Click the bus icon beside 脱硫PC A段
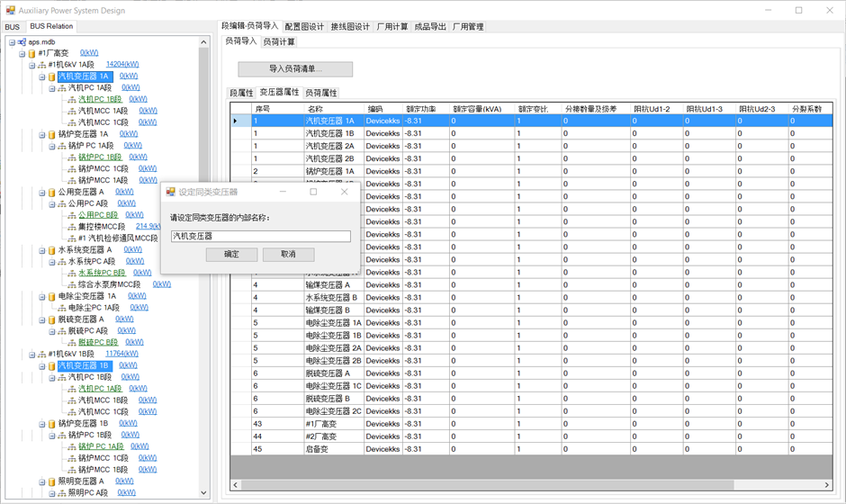 [x=62, y=331]
